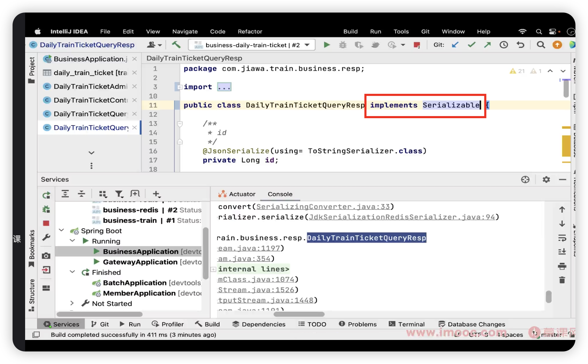Viewport: 588px width, 364px height.
Task: Open the Structure side panel
Action: pyautogui.click(x=31, y=295)
